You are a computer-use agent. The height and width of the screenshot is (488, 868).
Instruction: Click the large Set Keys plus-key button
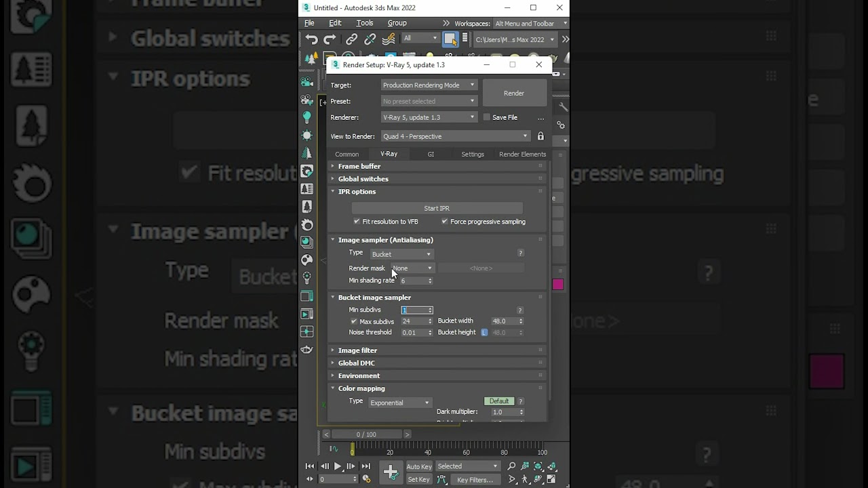[x=391, y=473]
